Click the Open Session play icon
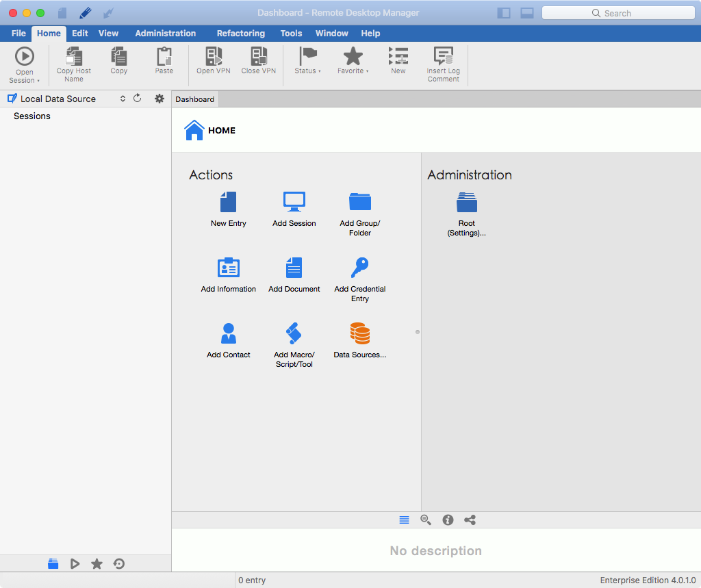This screenshot has height=588, width=701. tap(25, 56)
